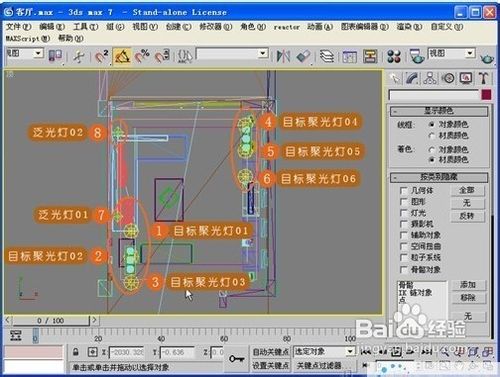The width and height of the screenshot is (500, 377).
Task: Check the 几何体 hide category box
Action: 404,191
